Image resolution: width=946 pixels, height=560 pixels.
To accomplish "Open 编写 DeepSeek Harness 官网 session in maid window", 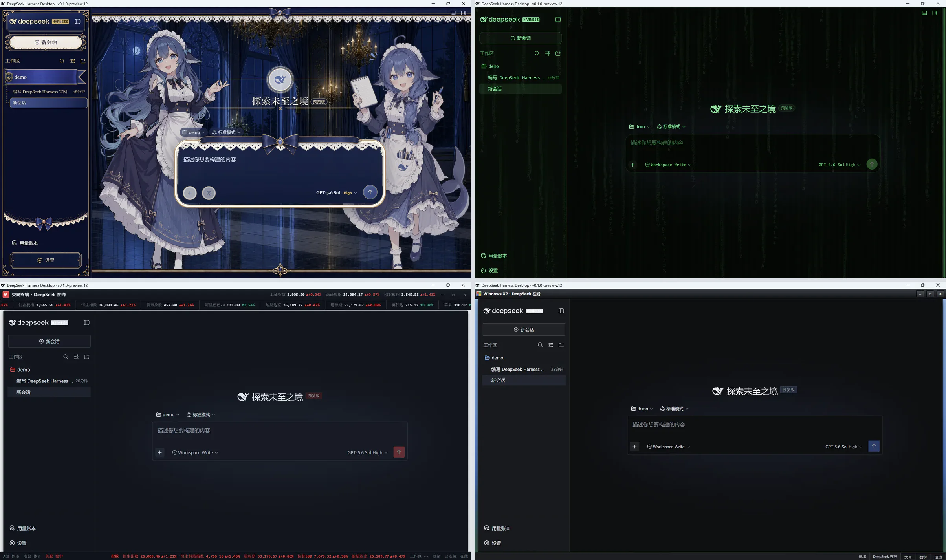I will click(x=48, y=92).
